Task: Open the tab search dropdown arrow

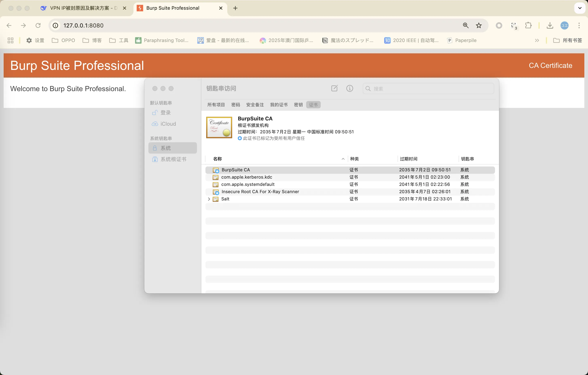Action: 580,8
